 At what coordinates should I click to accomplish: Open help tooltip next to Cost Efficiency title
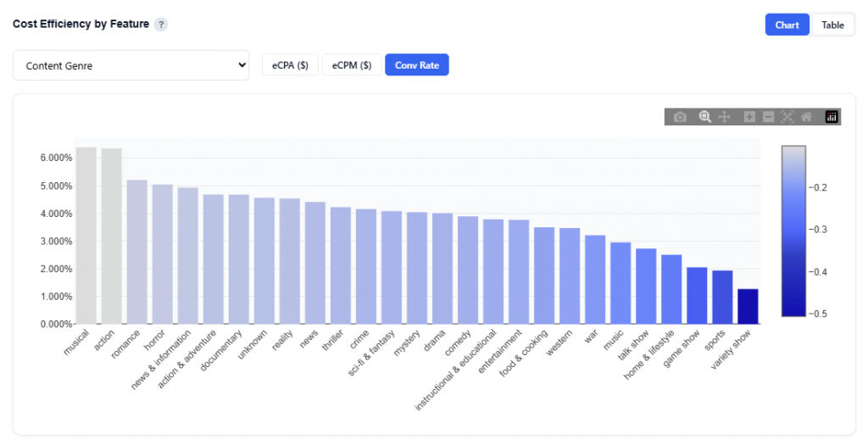click(x=161, y=25)
